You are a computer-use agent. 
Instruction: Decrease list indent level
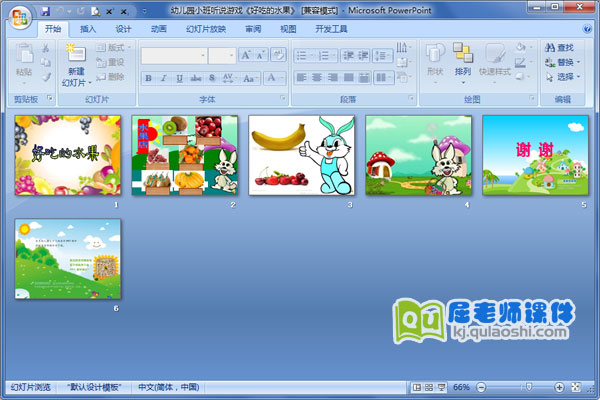tap(349, 56)
